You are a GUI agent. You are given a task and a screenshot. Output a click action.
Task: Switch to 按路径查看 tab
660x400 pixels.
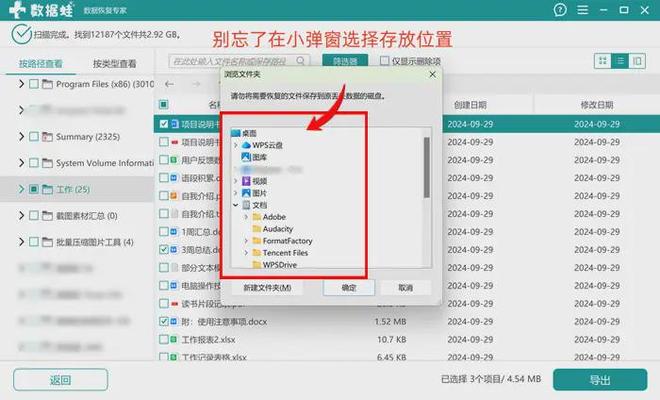click(40, 64)
